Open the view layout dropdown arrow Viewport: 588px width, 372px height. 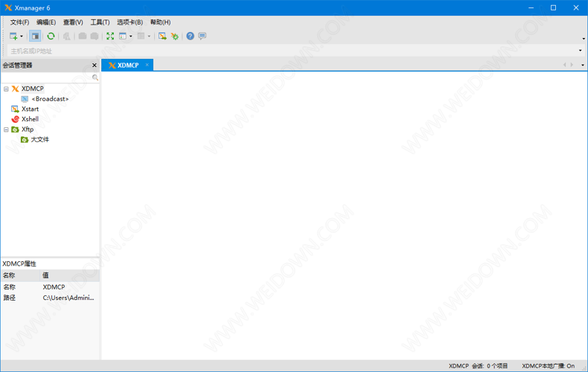pyautogui.click(x=131, y=36)
